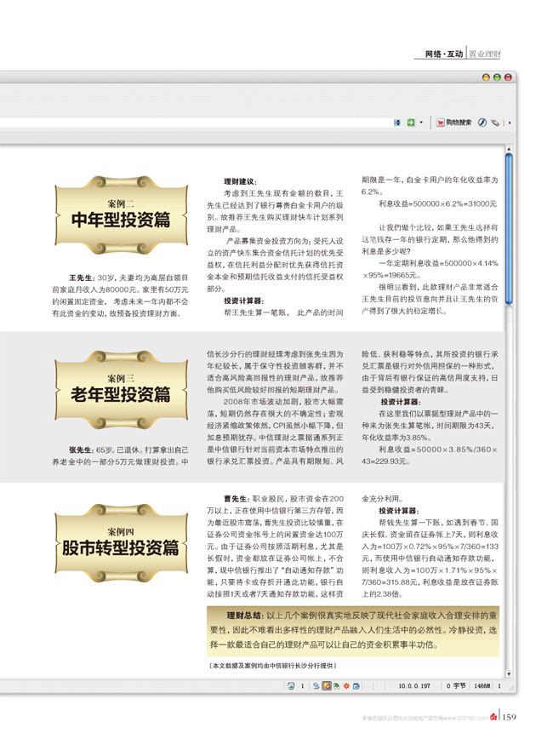Screen dimensions: 553x756
Task: Click the 王先生 name in case two
Action: click(x=82, y=278)
